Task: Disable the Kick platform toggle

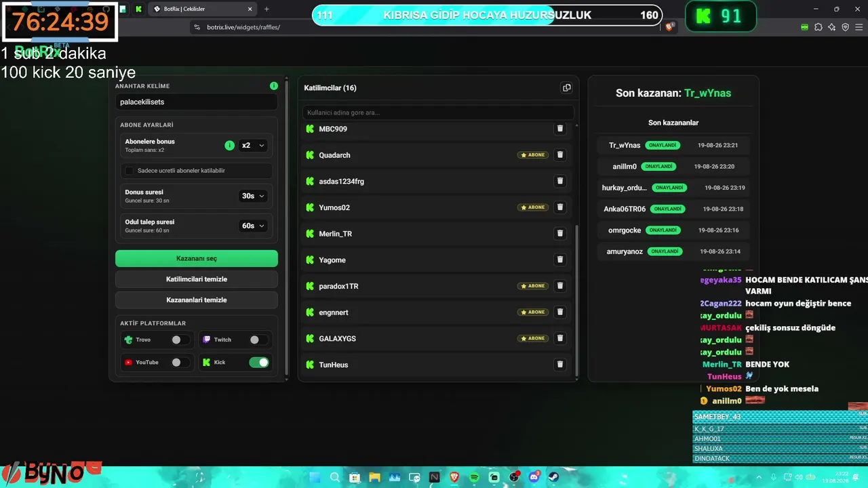Action: (259, 363)
